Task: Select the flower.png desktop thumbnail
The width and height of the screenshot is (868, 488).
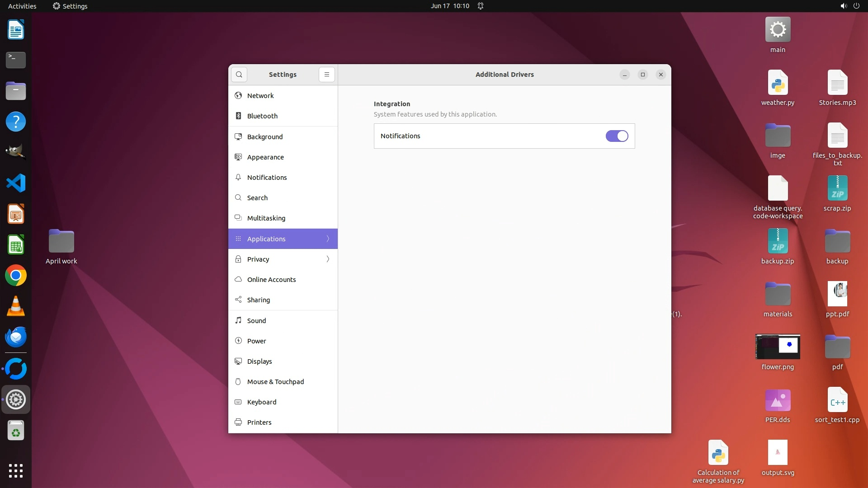Action: pyautogui.click(x=778, y=347)
